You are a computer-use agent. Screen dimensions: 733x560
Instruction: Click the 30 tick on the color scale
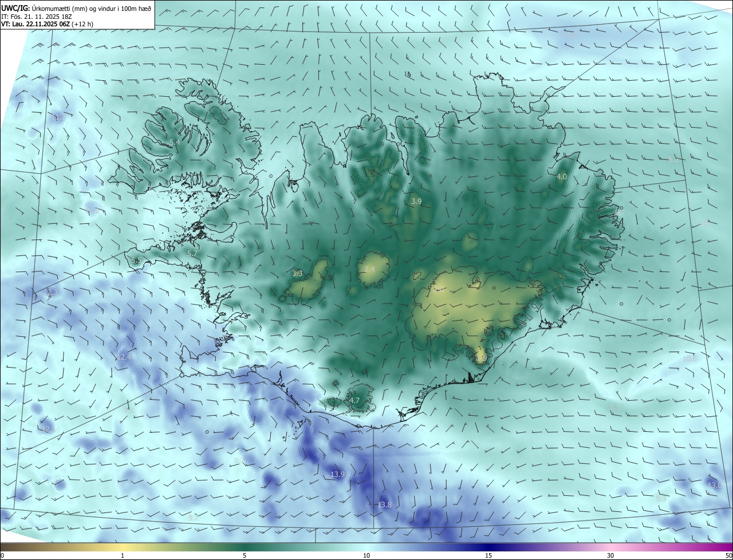point(610,555)
